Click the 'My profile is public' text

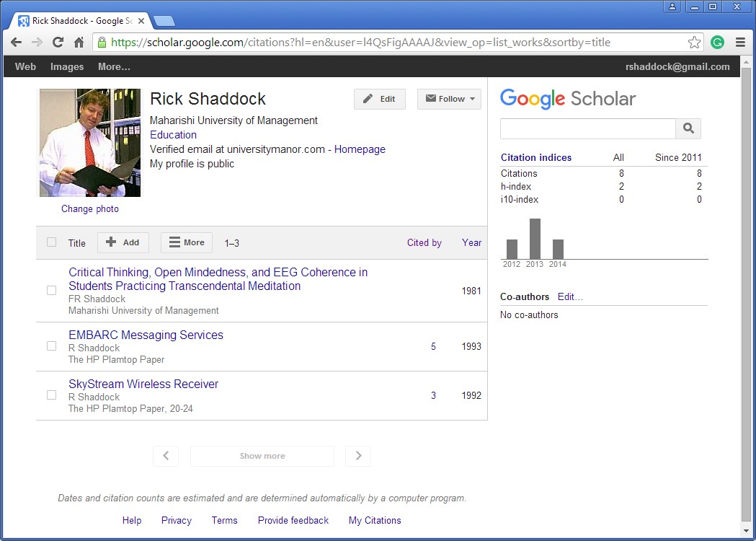point(192,164)
